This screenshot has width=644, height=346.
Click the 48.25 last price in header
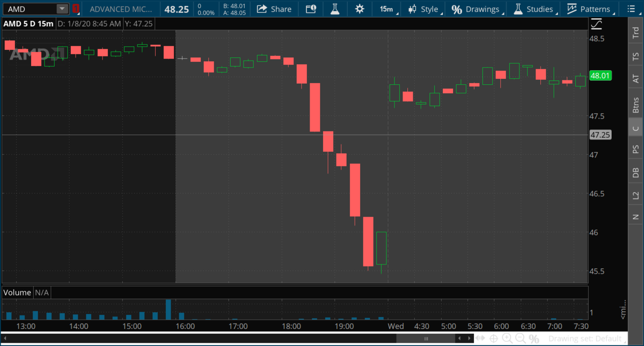click(176, 9)
